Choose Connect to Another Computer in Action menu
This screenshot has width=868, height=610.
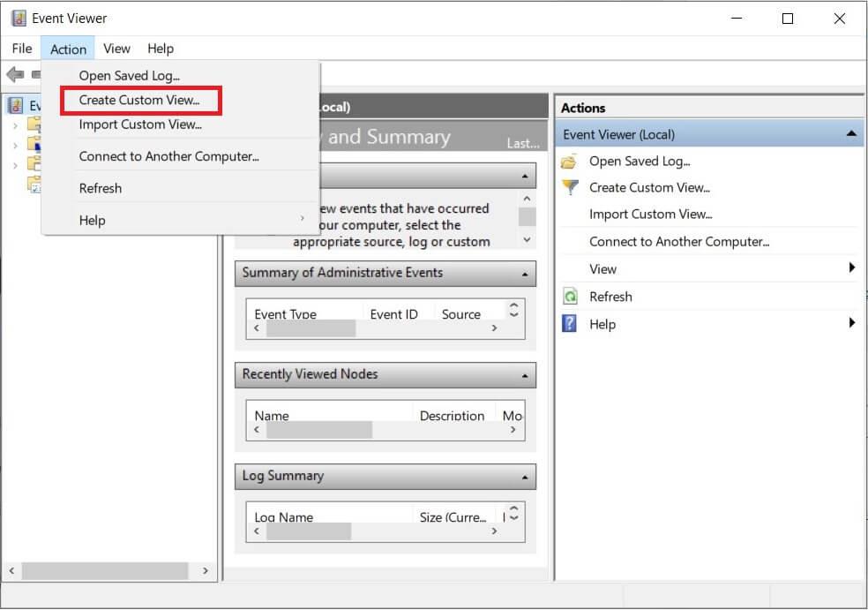pyautogui.click(x=181, y=157)
